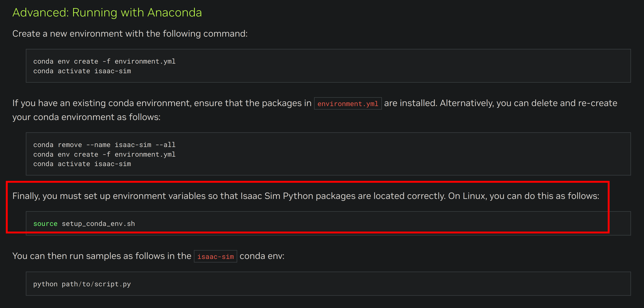Click the 'Create a new environment' paragraph

(x=130, y=34)
